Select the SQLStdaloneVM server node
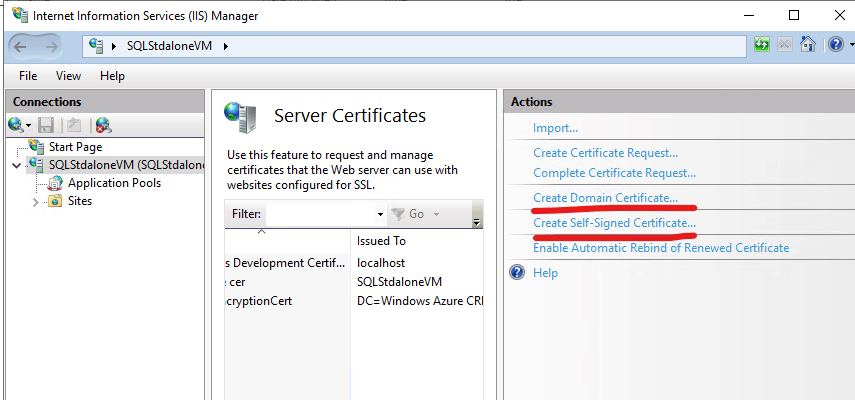Image resolution: width=855 pixels, height=400 pixels. (x=127, y=164)
